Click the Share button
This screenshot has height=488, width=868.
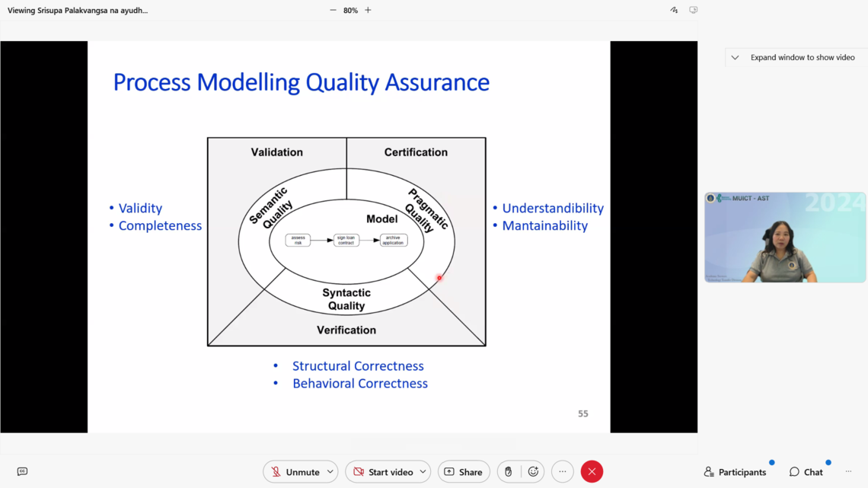click(463, 472)
